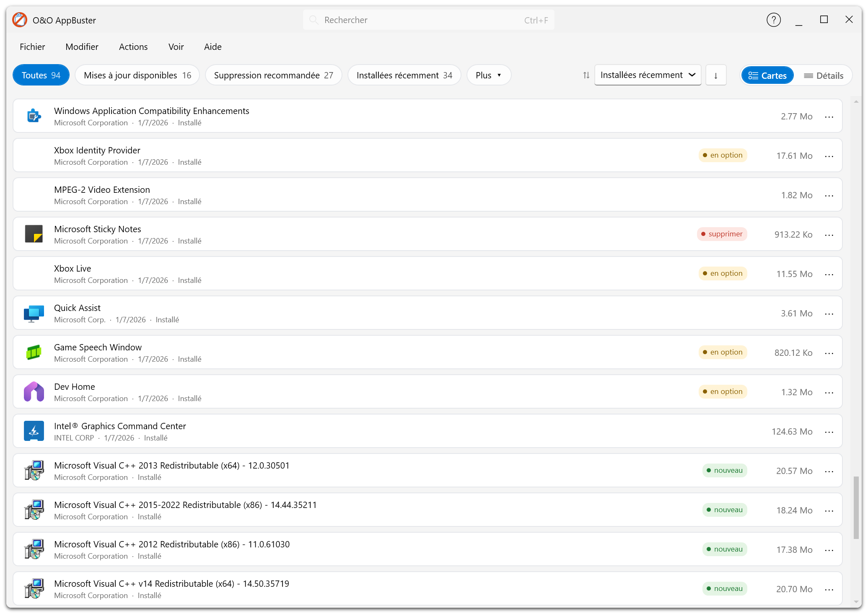Select the Xbox Identity Provider app name
Screen dimensions: 868x614
click(x=97, y=150)
